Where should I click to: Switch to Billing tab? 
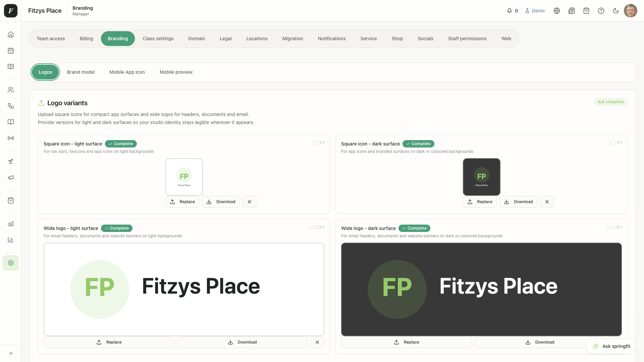pyautogui.click(x=86, y=39)
